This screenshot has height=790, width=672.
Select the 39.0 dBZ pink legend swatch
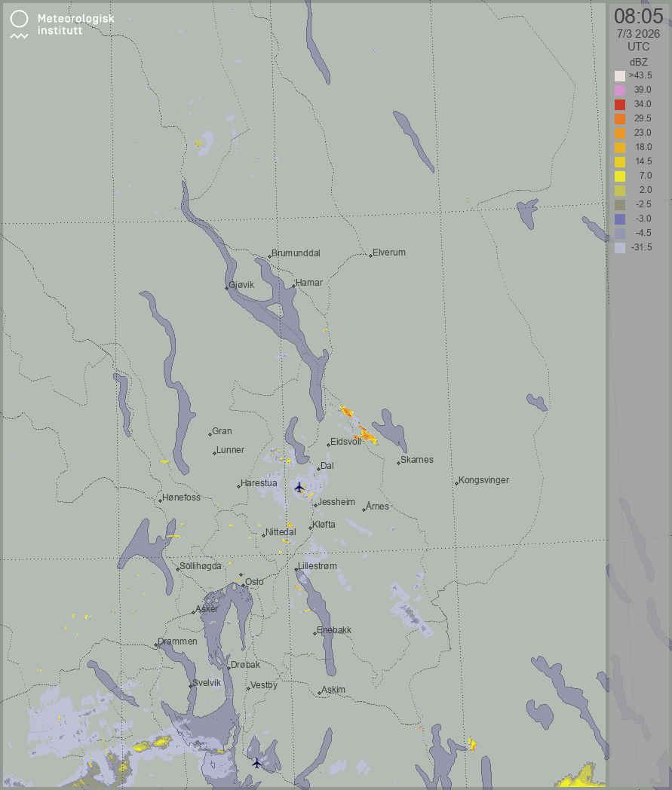point(620,90)
